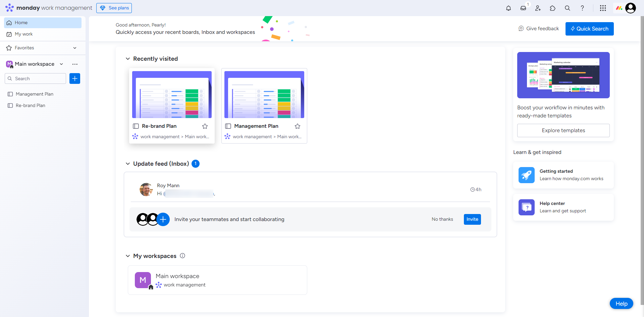Click the Update feed unread count badge

tap(196, 164)
